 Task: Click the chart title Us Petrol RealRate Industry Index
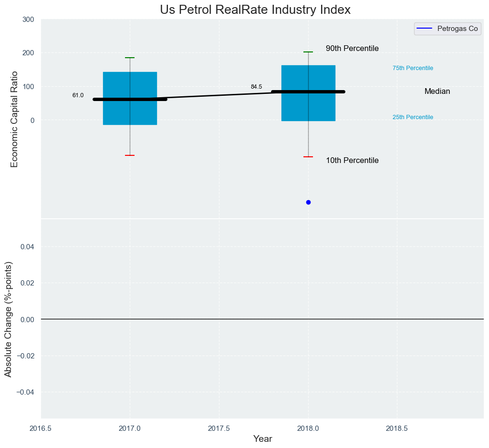click(x=255, y=10)
